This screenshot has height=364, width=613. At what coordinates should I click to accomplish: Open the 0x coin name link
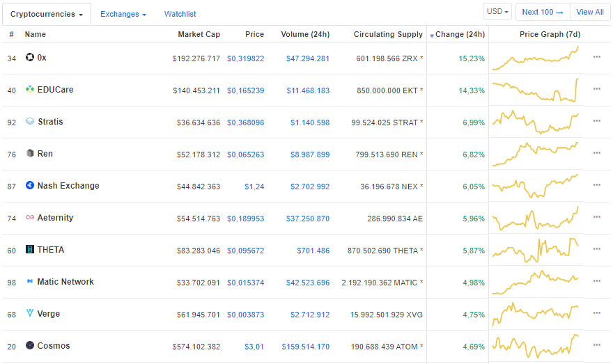(x=42, y=58)
